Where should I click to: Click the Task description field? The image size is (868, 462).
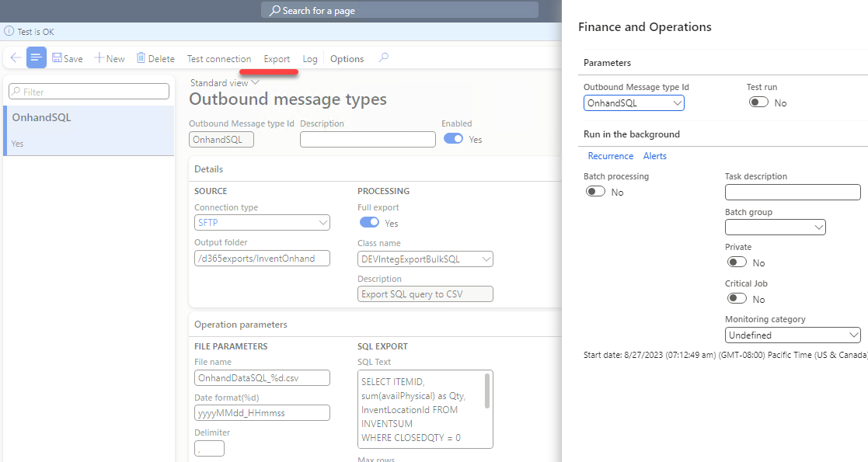pyautogui.click(x=793, y=192)
